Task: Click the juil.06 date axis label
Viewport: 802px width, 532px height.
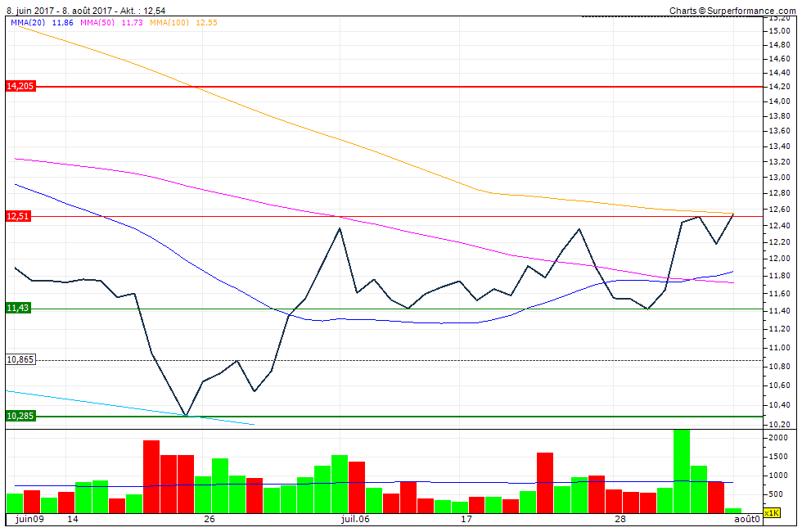Action: [355, 519]
